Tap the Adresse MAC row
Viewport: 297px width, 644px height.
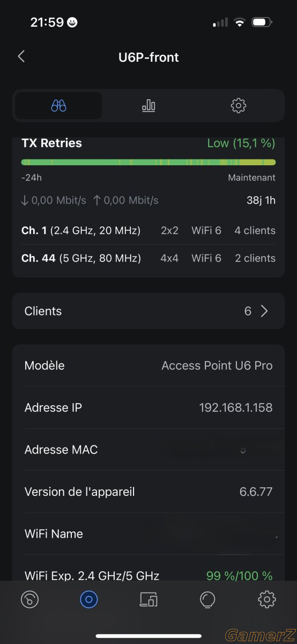pyautogui.click(x=148, y=450)
